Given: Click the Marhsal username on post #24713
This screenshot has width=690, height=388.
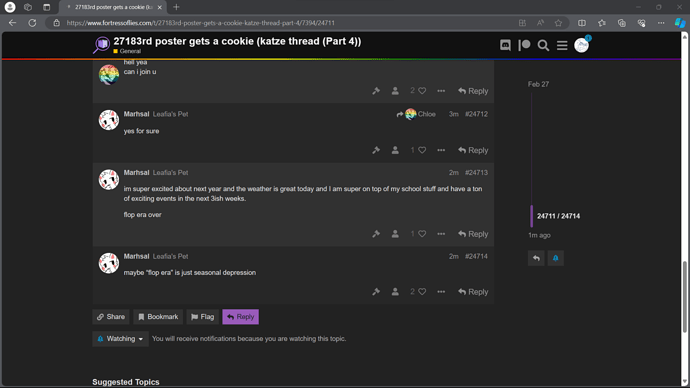Looking at the screenshot, I should (x=136, y=172).
